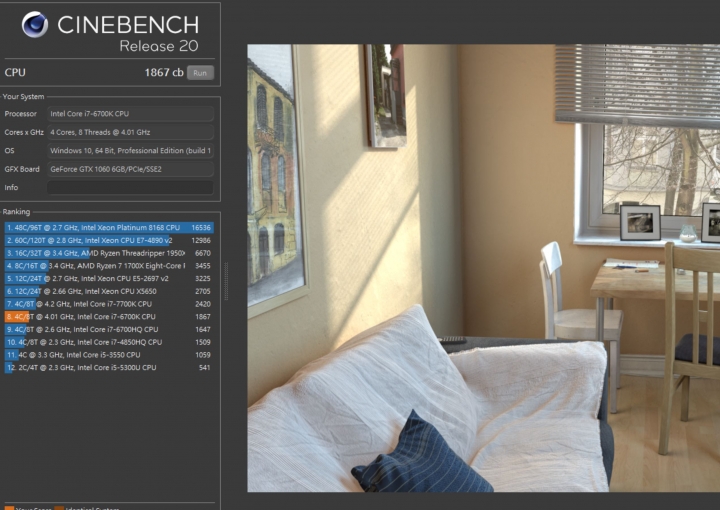
Task: Click the OS field showing Windows 10
Action: coord(130,151)
